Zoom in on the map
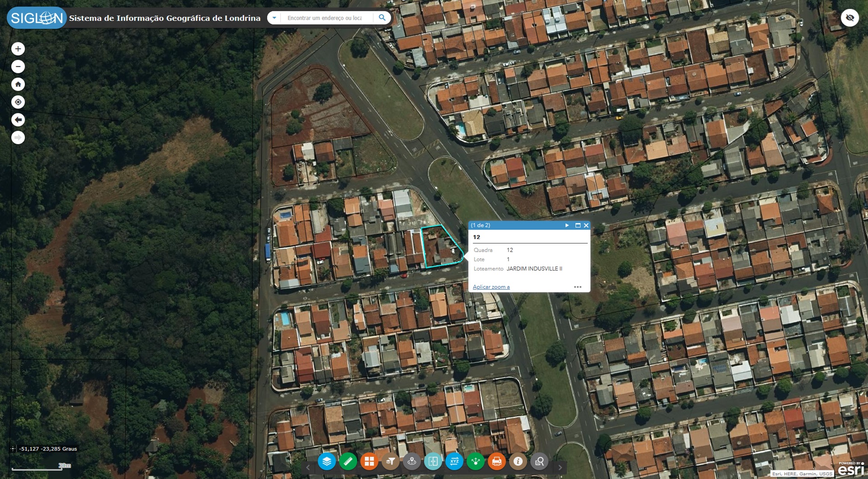Viewport: 868px width, 479px height. point(18,49)
